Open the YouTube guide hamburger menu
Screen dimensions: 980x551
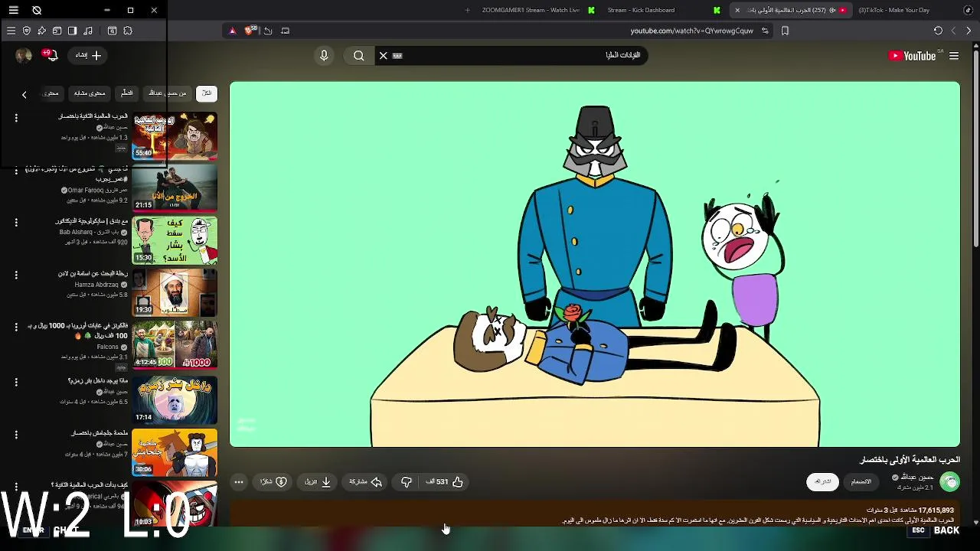pos(954,55)
